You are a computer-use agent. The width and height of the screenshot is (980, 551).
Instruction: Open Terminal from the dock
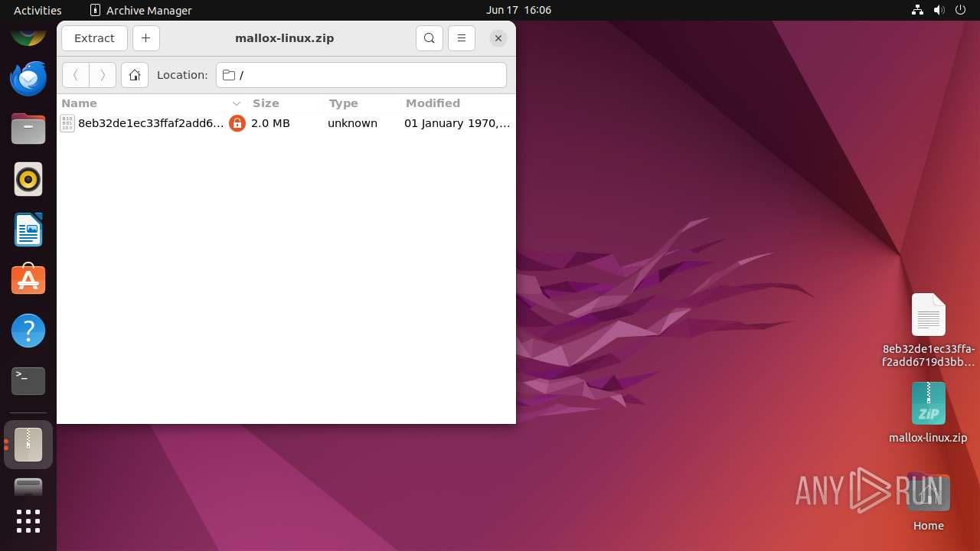click(x=28, y=381)
